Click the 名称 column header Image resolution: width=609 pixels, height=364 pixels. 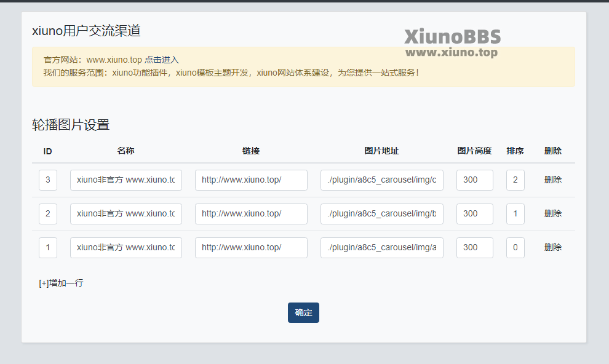pyautogui.click(x=126, y=151)
